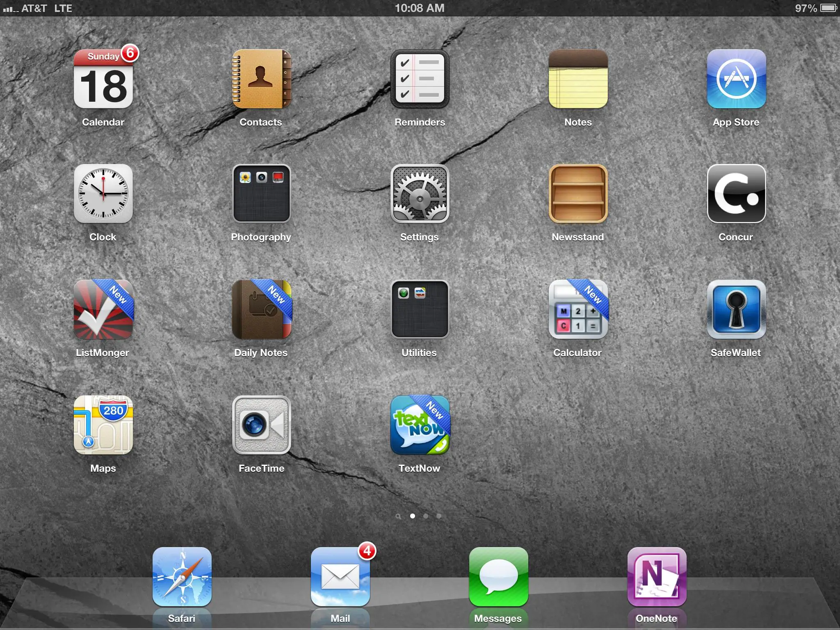Launch the Concur app
The width and height of the screenshot is (840, 630).
tap(736, 194)
